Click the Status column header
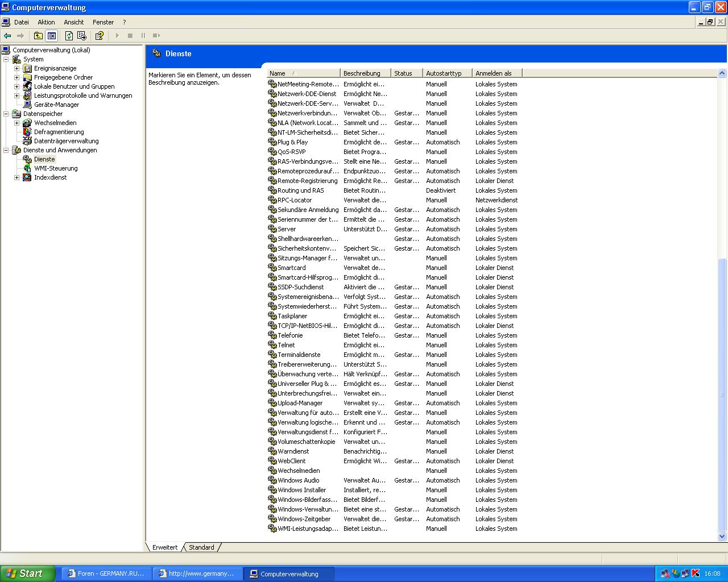The height and width of the screenshot is (582, 728). 403,73
